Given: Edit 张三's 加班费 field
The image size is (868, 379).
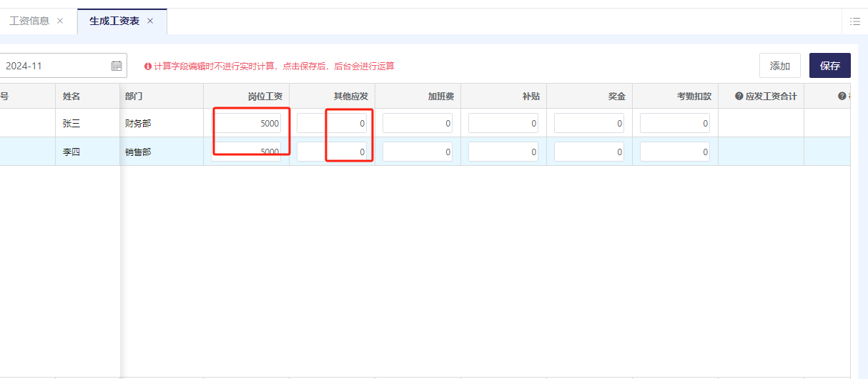Looking at the screenshot, I should (x=418, y=123).
